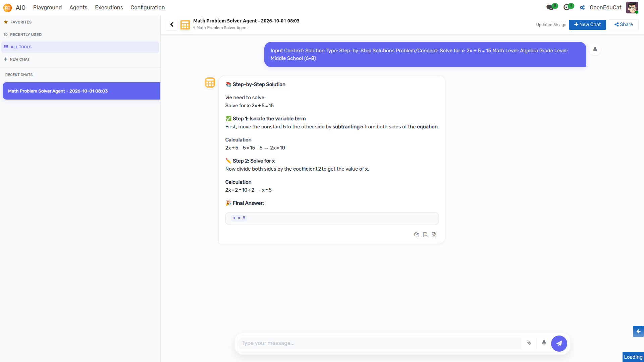Viewport: 644px width, 362px height.
Task: Open the Math Problem Solver Agent recent chat
Action: point(82,91)
